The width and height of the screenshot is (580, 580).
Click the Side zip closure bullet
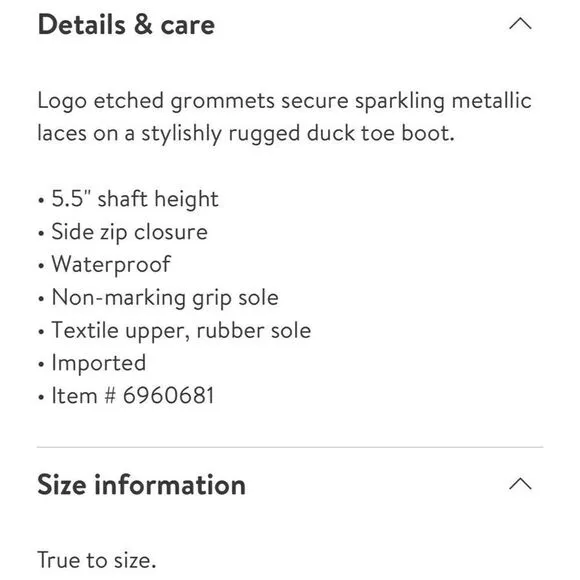(129, 232)
